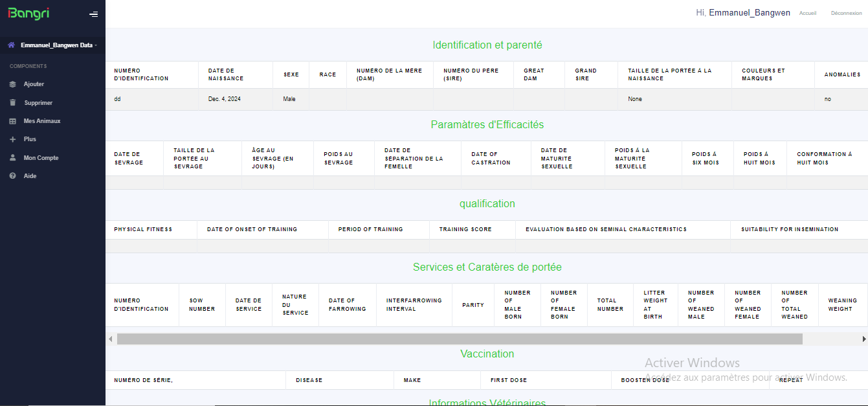Screen dimensions: 868x406
Task: Follow the Accueil link in header
Action: pyautogui.click(x=808, y=13)
